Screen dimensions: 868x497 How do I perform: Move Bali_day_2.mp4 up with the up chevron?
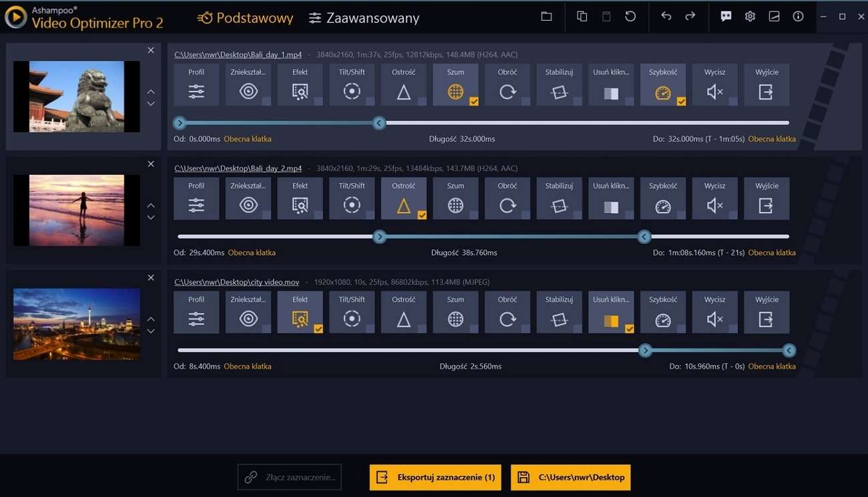(x=151, y=205)
